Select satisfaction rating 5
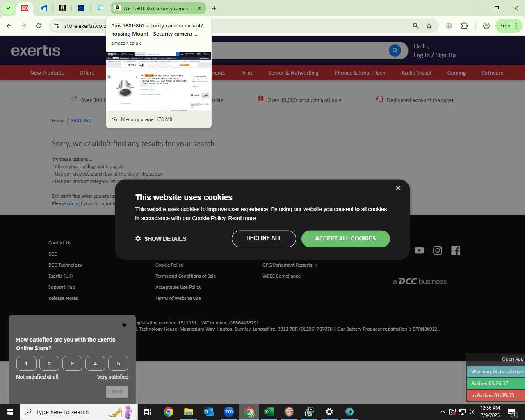Viewport: 525px width, 420px height. click(119, 363)
